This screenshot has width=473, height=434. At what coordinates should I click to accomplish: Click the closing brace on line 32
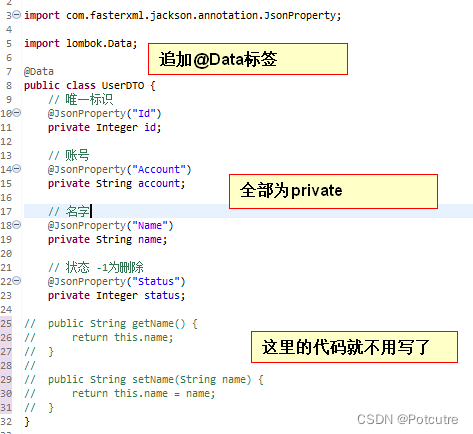pos(27,422)
